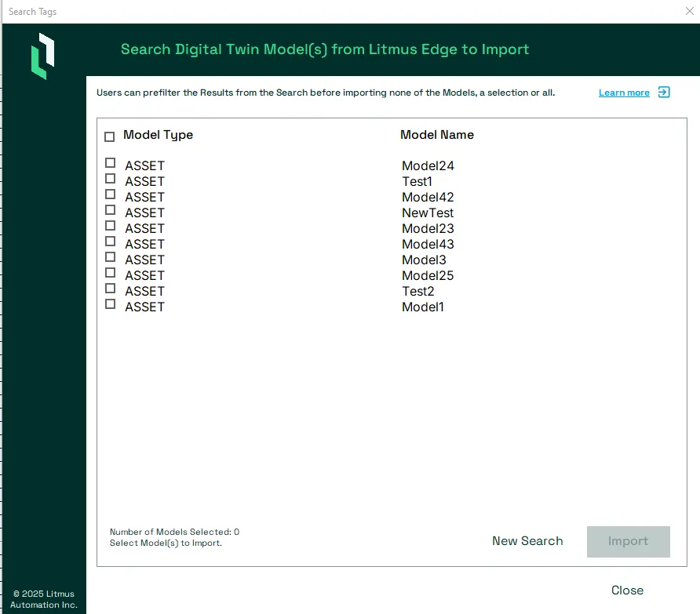Select the Test2 model name
Screen dimensions: 700x614
(417, 291)
